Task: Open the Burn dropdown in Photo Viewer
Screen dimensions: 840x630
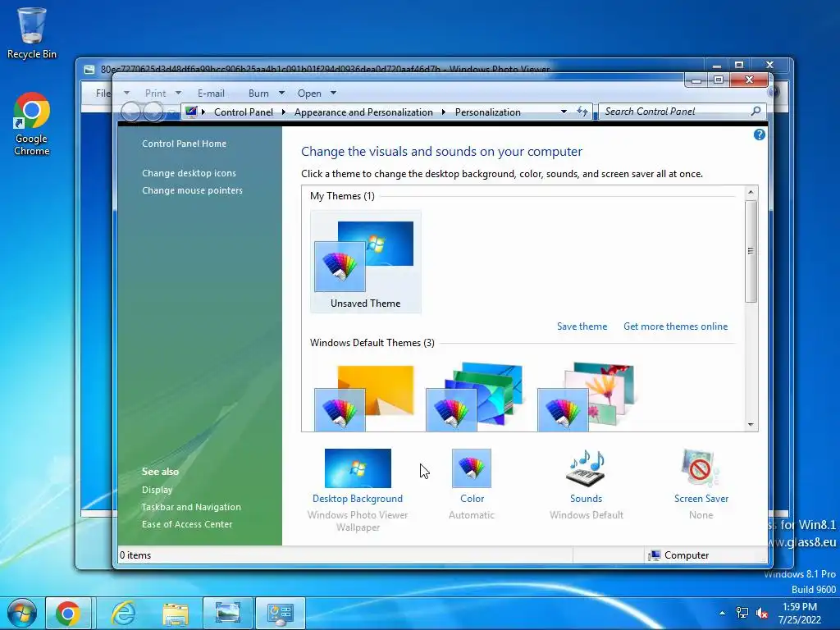Action: coord(282,94)
